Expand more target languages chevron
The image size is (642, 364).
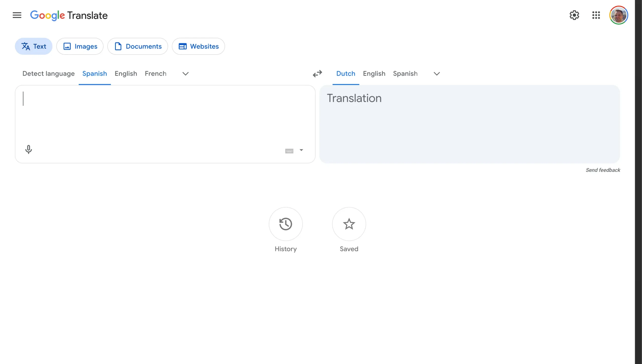point(437,74)
